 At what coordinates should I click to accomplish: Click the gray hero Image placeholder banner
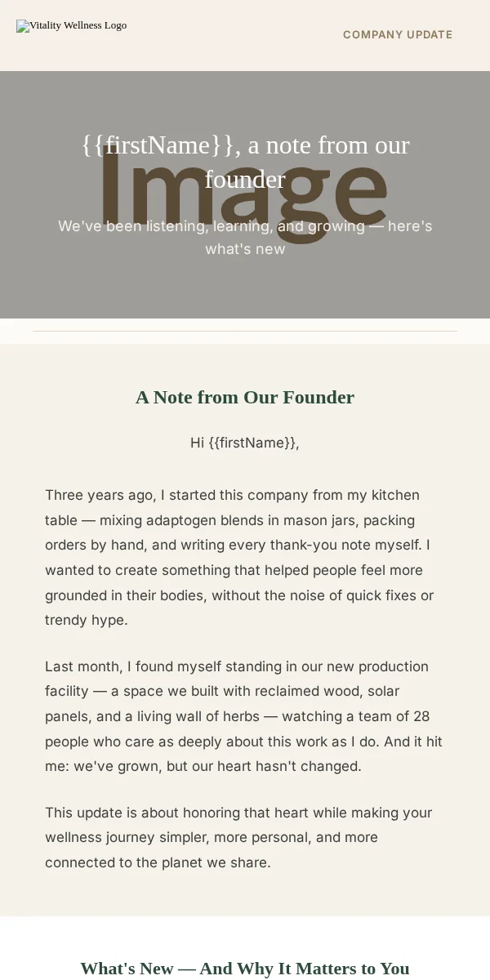point(245,194)
